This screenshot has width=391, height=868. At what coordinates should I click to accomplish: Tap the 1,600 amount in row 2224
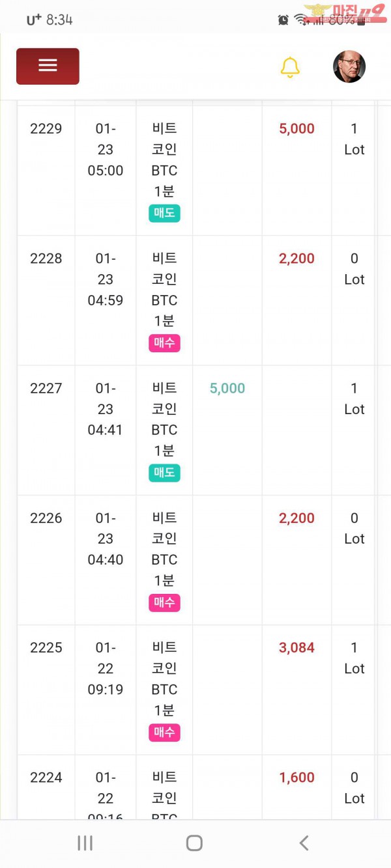click(x=297, y=777)
